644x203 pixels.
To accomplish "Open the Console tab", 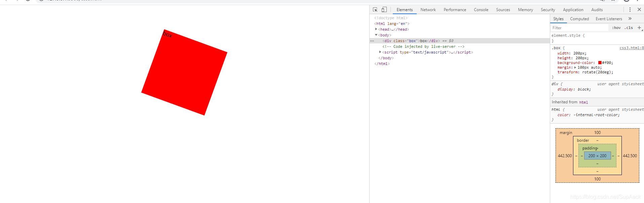I will [x=481, y=10].
